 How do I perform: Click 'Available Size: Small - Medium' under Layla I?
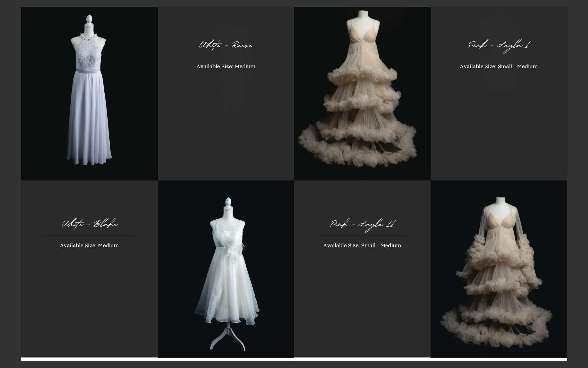[x=499, y=66]
